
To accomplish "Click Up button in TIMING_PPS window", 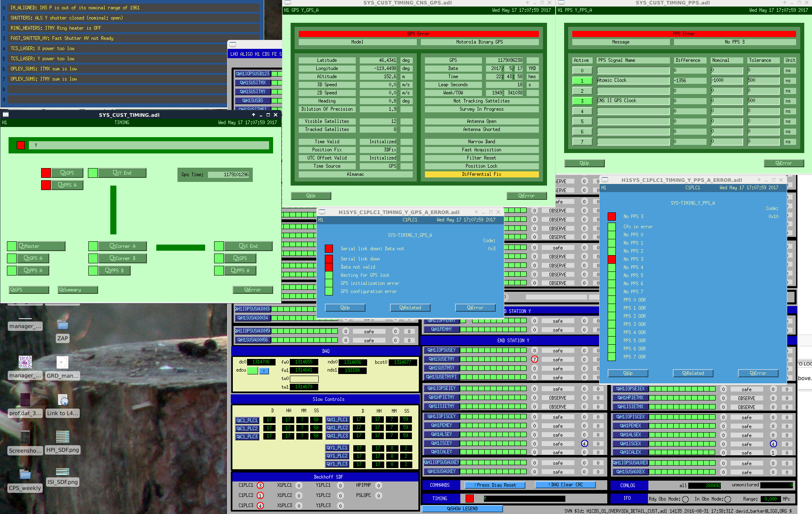I will pyautogui.click(x=584, y=163).
